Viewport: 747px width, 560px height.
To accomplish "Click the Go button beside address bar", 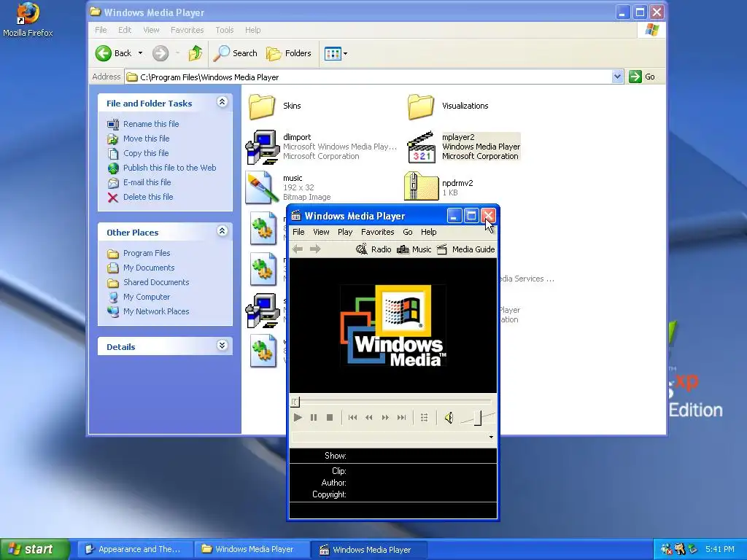I will tap(642, 77).
